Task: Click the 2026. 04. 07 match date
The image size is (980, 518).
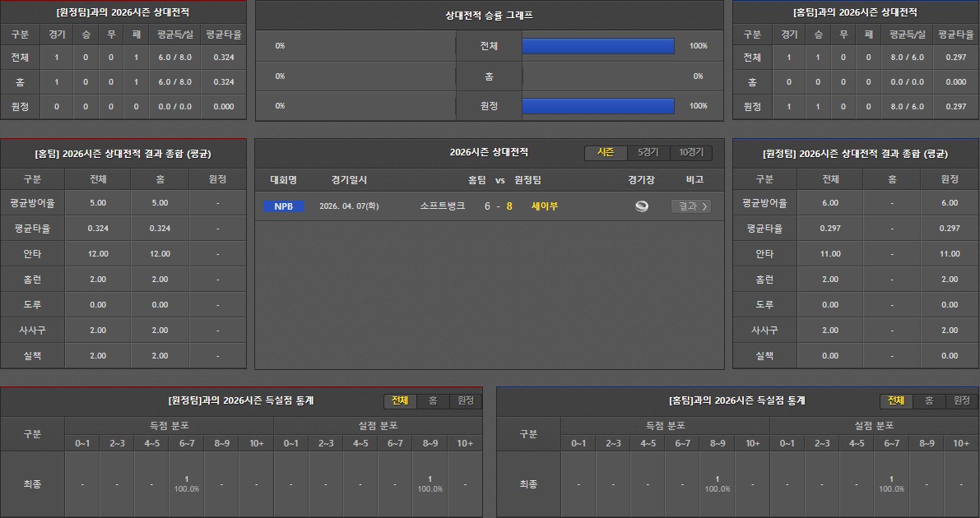Action: pos(349,206)
